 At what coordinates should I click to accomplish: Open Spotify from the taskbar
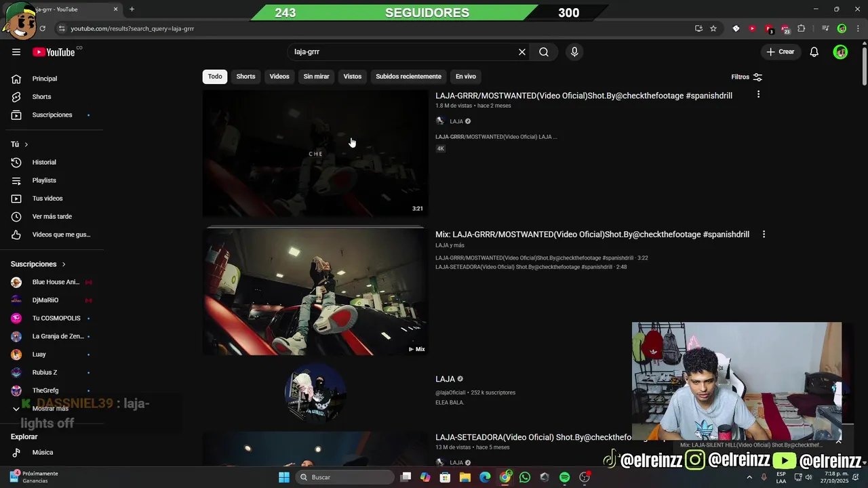coord(565,477)
